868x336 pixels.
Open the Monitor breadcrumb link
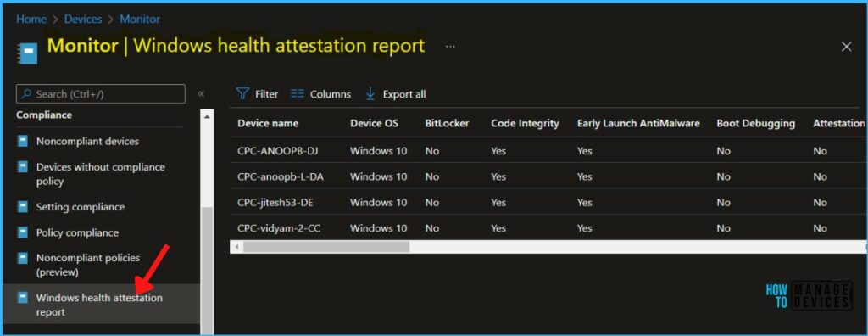pyautogui.click(x=140, y=19)
